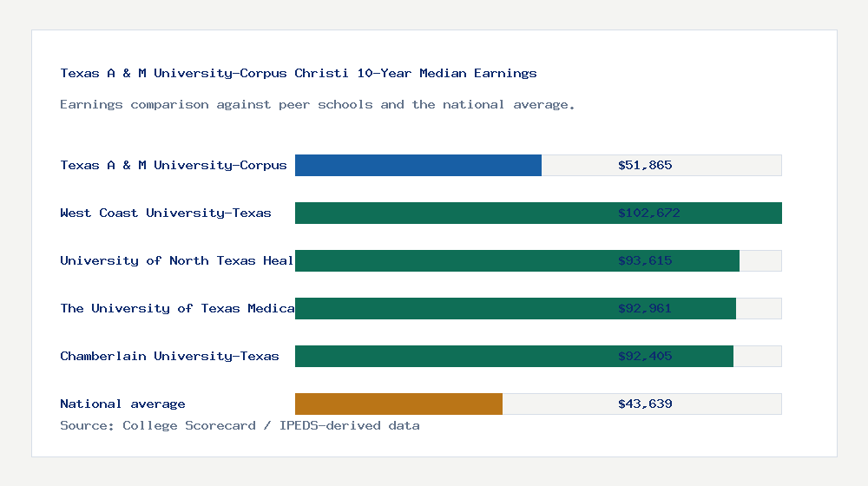Click the $92,961 value label
868x486 pixels.
pyautogui.click(x=645, y=308)
